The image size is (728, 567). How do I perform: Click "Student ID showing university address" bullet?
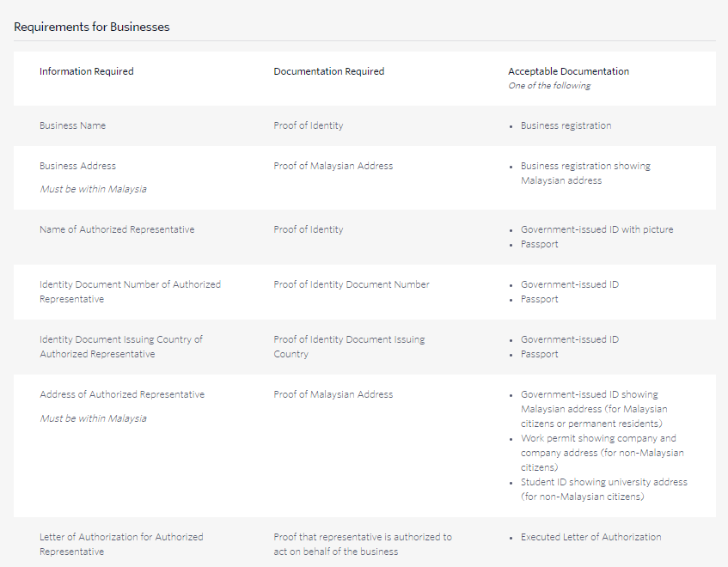click(x=603, y=489)
